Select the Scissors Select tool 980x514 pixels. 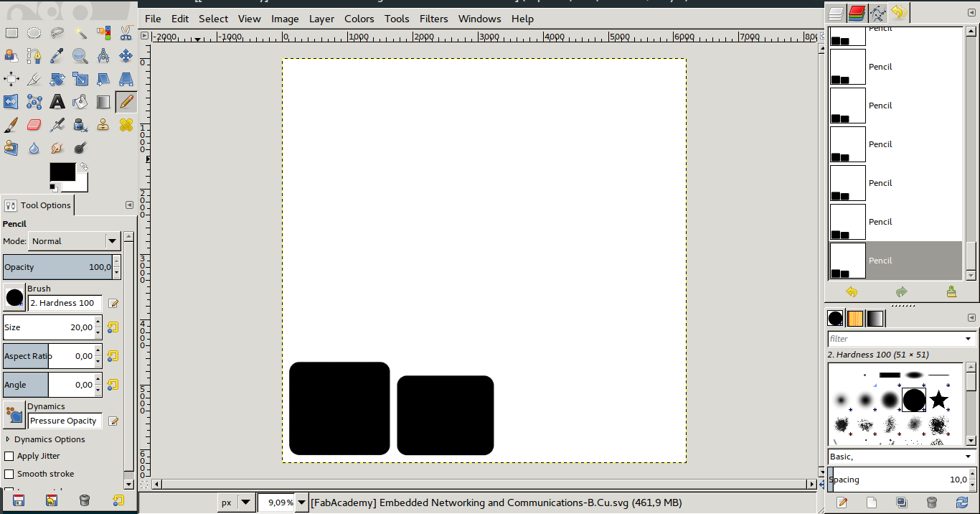[126, 33]
